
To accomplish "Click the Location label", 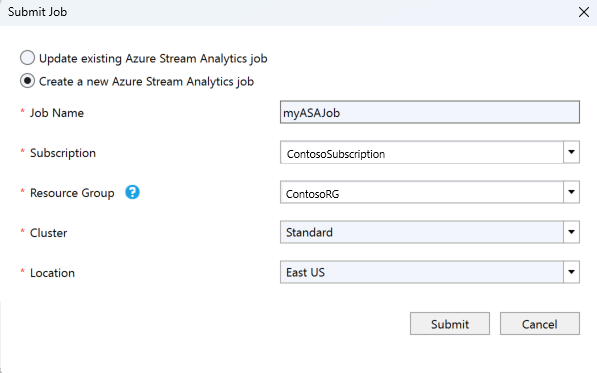I will [52, 273].
